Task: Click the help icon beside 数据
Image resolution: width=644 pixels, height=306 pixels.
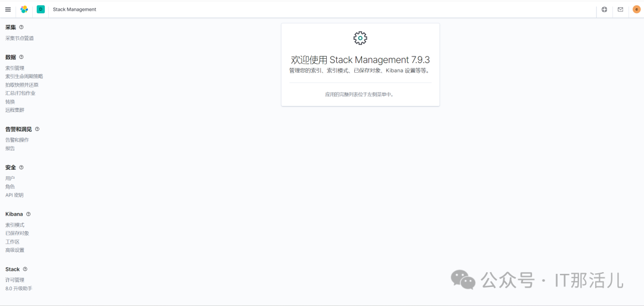Action: (21, 57)
